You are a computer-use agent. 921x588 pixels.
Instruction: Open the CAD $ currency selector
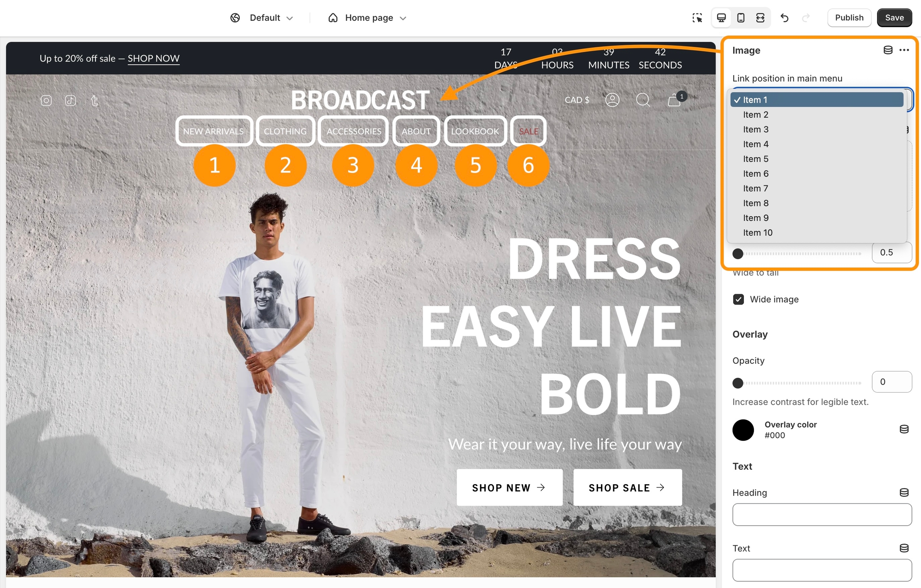click(576, 100)
